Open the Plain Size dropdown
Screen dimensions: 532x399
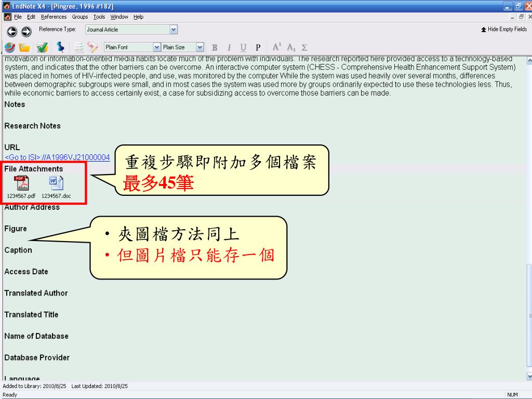(200, 47)
